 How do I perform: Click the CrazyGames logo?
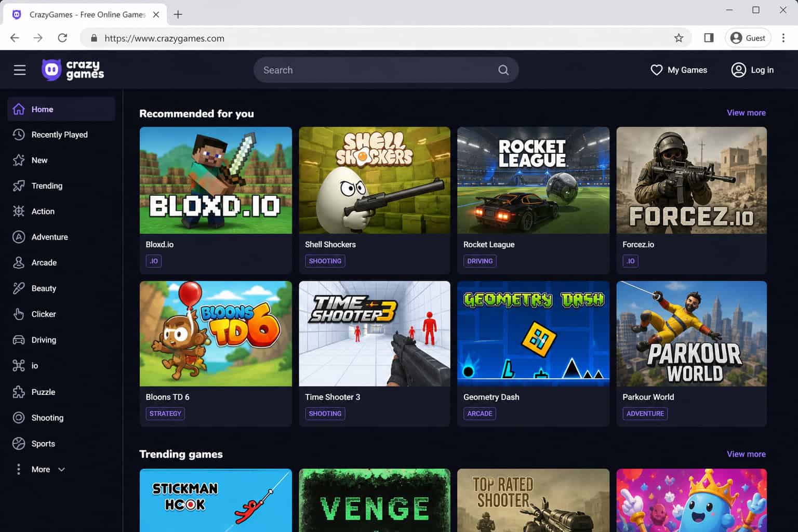73,70
